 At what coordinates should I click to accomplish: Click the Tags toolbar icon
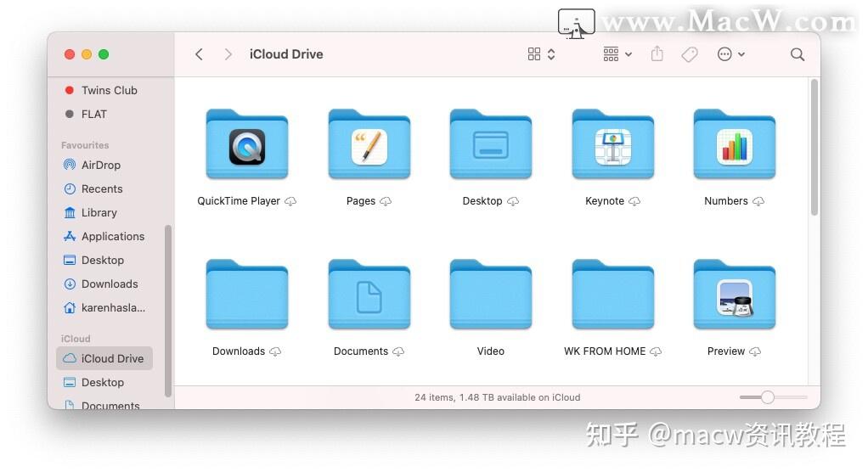(x=689, y=54)
